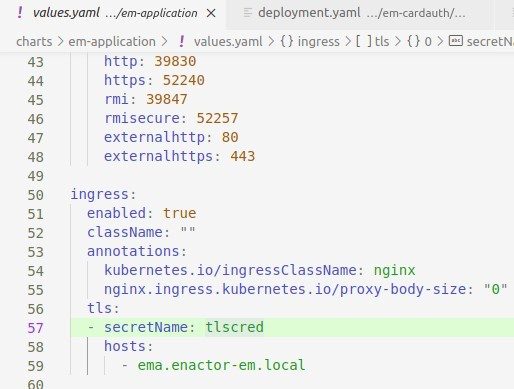Image resolution: width=514 pixels, height=389 pixels.
Task: Click the ingress key on line 50
Action: click(99, 194)
